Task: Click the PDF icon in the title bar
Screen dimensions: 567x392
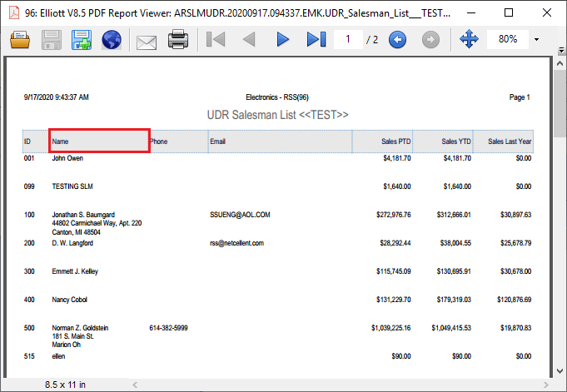Action: 14,13
